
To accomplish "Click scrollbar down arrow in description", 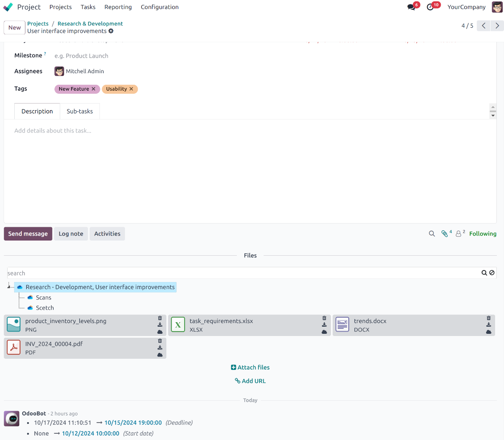I will pyautogui.click(x=493, y=116).
